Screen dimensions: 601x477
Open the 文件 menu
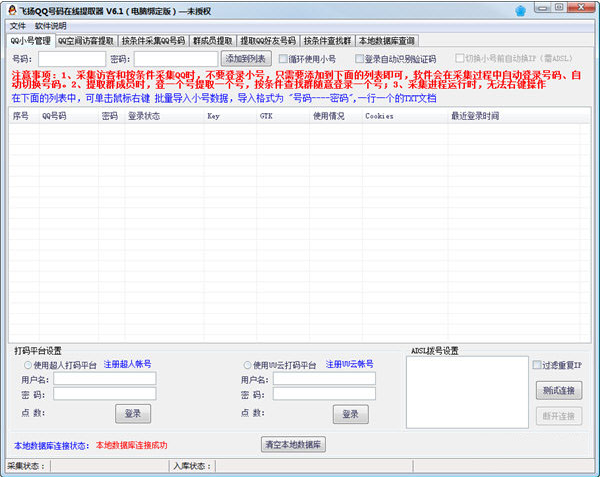tap(18, 26)
